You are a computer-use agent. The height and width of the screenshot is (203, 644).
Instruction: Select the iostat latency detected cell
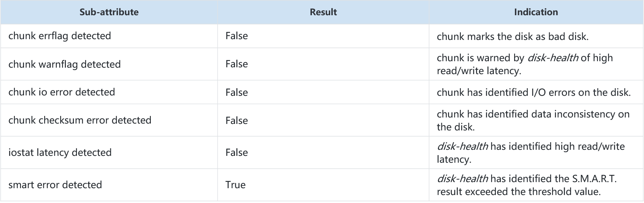(x=109, y=152)
